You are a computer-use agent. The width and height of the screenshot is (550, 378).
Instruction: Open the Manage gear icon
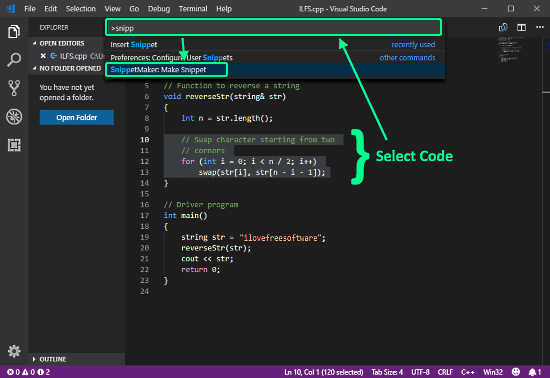14,351
